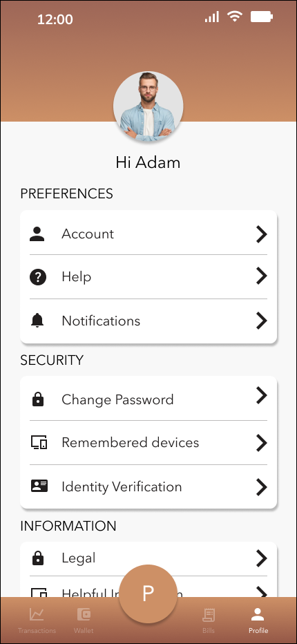Expand the Change Password chevron
Screen dimensions: 297x644
(262, 395)
